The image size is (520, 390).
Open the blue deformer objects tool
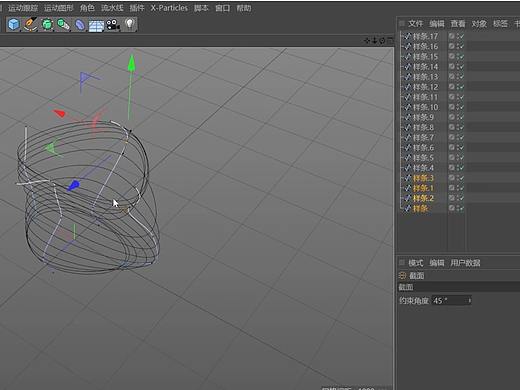click(80, 25)
